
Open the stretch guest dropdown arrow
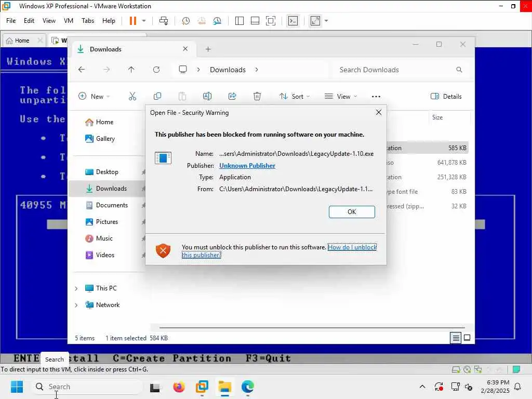pyautogui.click(x=326, y=21)
